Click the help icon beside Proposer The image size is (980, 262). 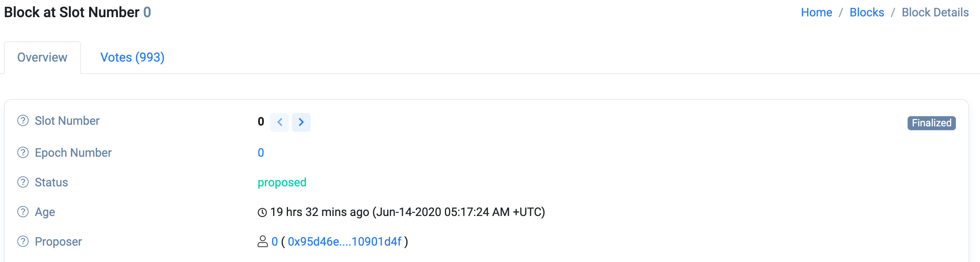(22, 242)
